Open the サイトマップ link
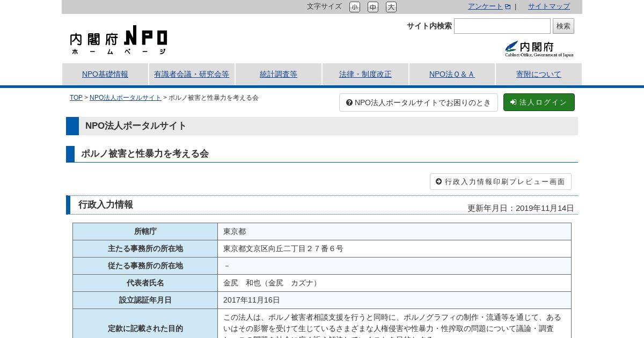Viewport: 644px width, 338px height. (549, 6)
